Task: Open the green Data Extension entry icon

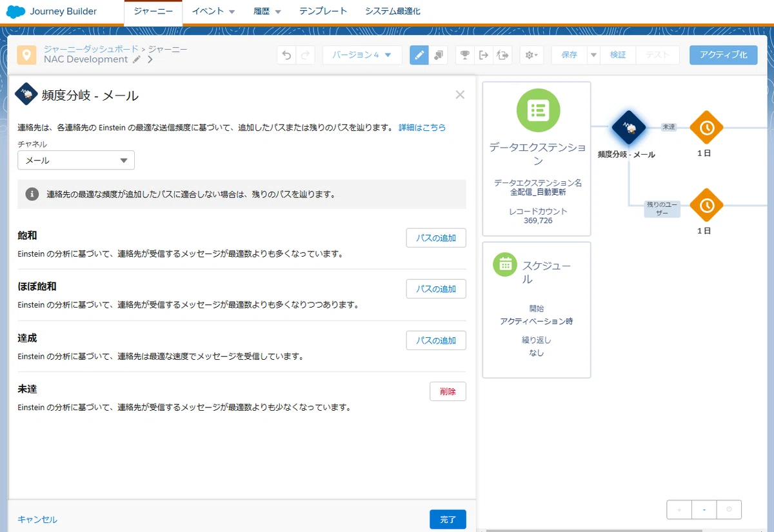Action: [538, 110]
